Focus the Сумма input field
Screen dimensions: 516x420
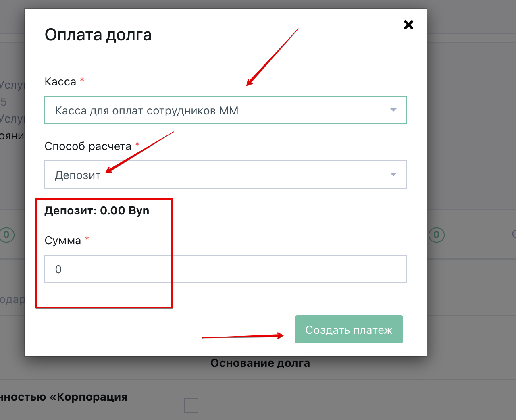click(x=226, y=269)
